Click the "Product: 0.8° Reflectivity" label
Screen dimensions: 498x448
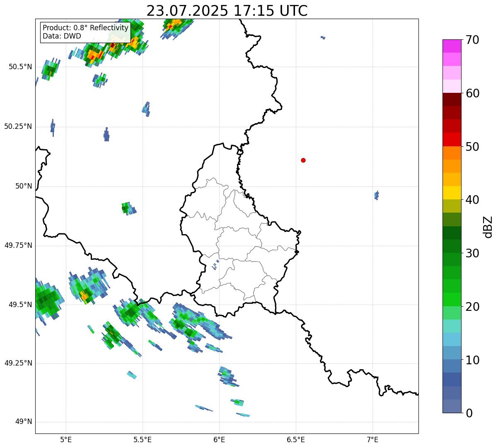coord(86,28)
